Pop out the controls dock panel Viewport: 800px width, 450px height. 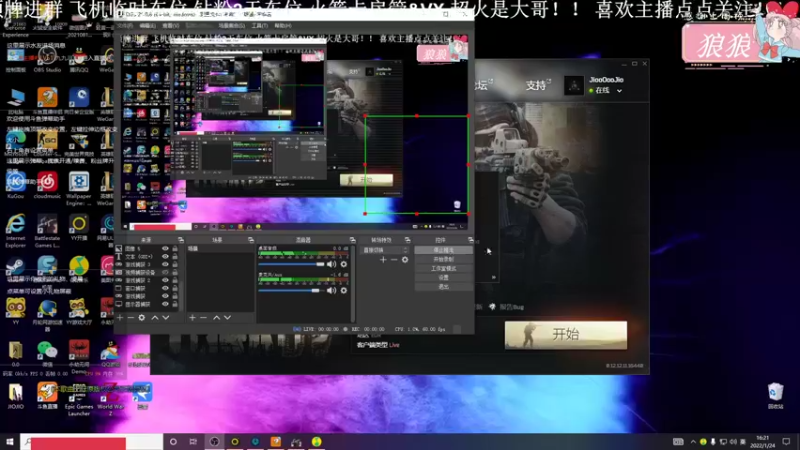(x=470, y=240)
